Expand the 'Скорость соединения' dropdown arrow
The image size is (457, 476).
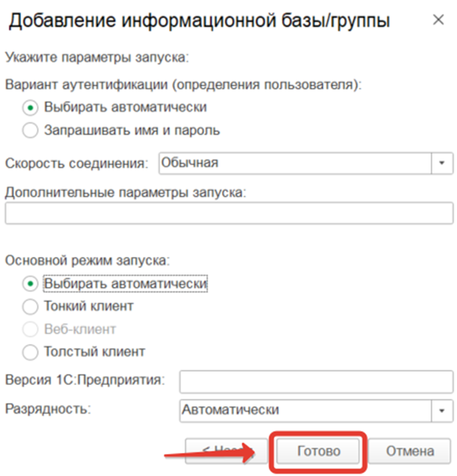tap(442, 163)
